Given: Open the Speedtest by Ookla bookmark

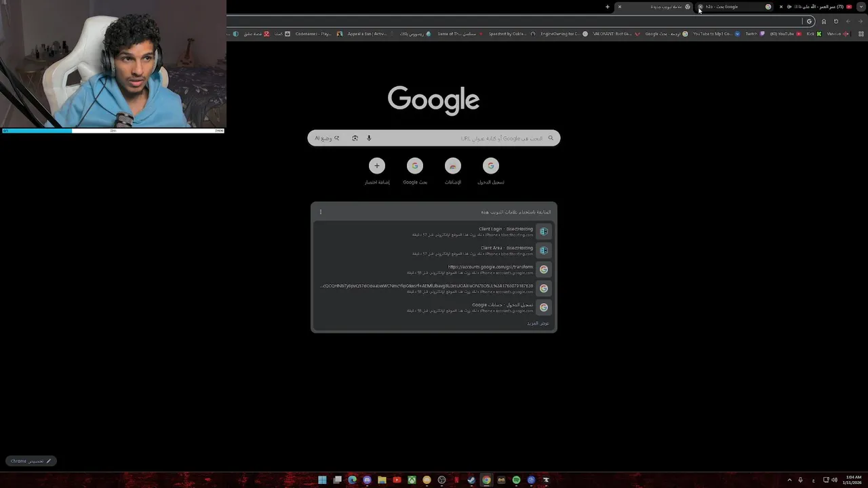Looking at the screenshot, I should click(511, 33).
